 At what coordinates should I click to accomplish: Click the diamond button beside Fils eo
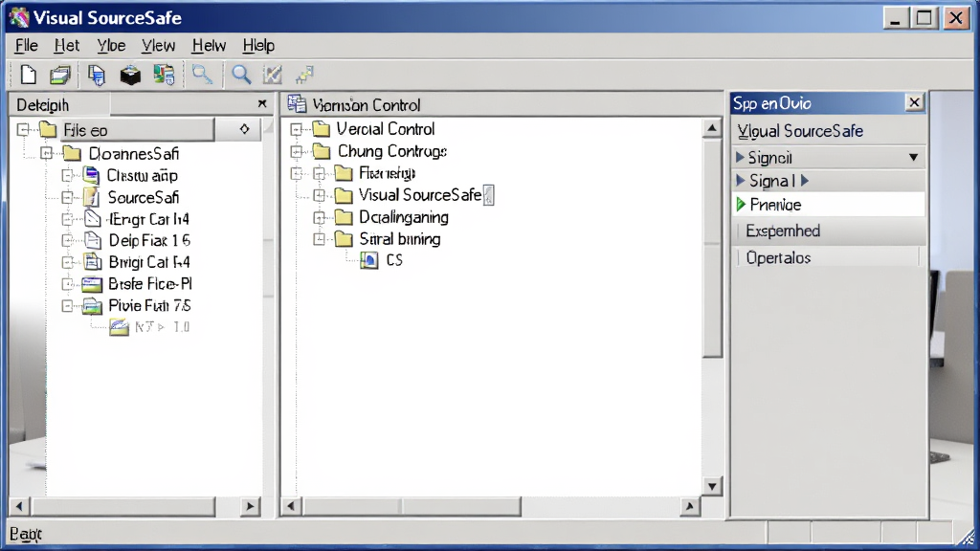(x=244, y=129)
